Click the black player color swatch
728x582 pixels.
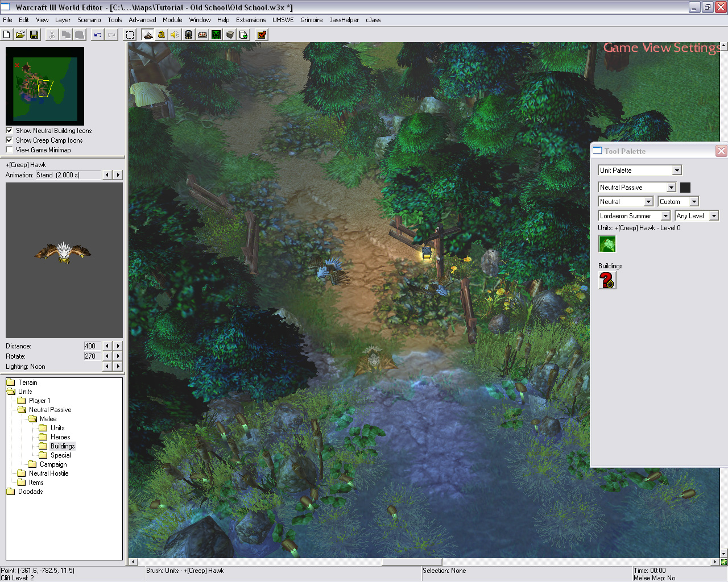pos(685,188)
